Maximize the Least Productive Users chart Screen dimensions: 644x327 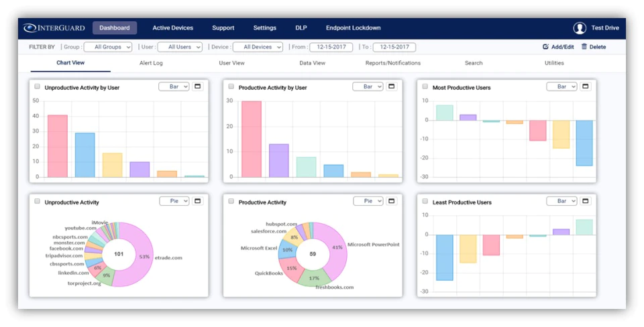[585, 201]
